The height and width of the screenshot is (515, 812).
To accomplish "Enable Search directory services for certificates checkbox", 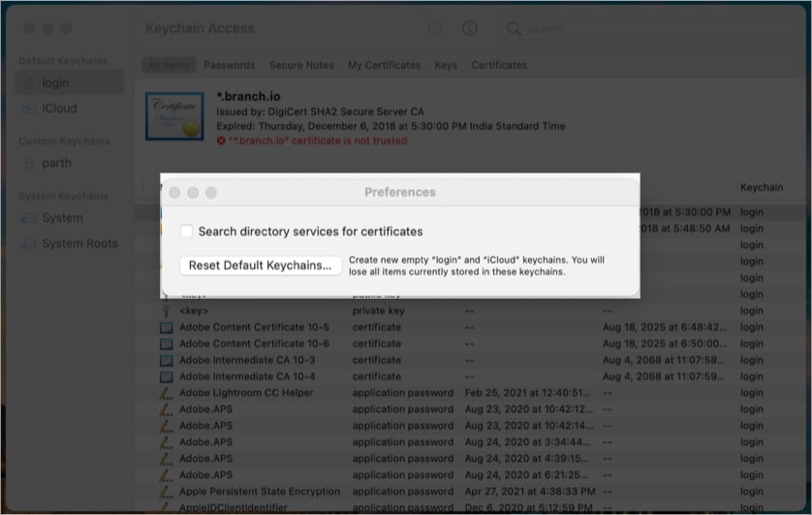I will (x=186, y=231).
